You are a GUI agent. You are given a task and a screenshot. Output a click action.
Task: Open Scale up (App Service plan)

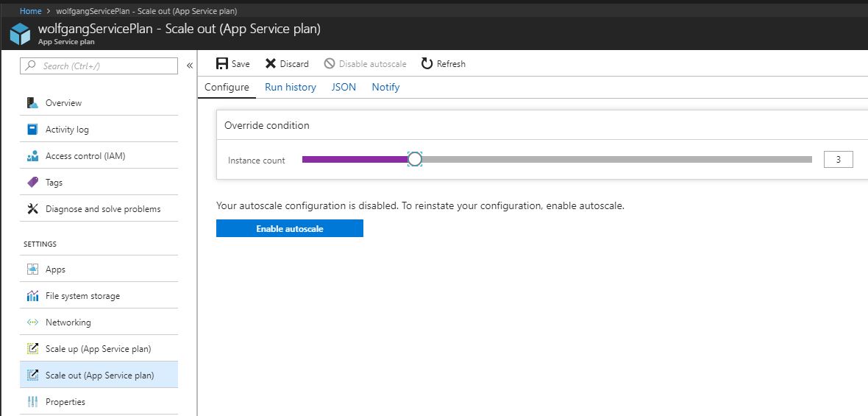pyautogui.click(x=99, y=349)
